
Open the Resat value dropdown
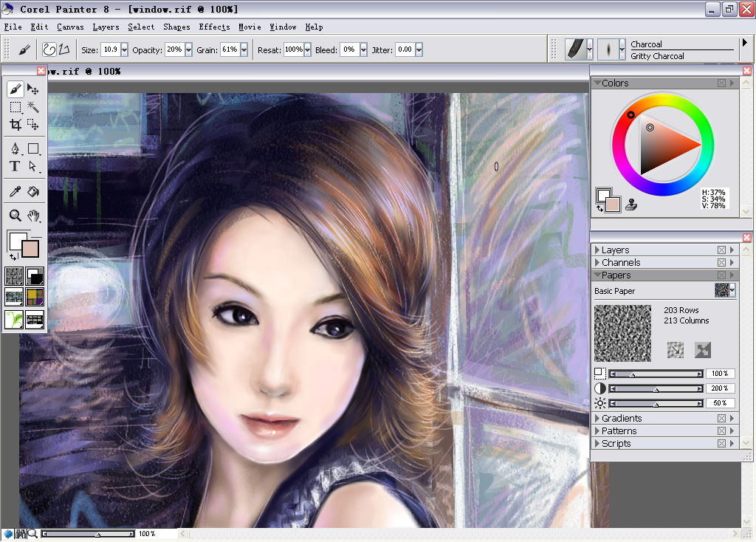[x=308, y=49]
